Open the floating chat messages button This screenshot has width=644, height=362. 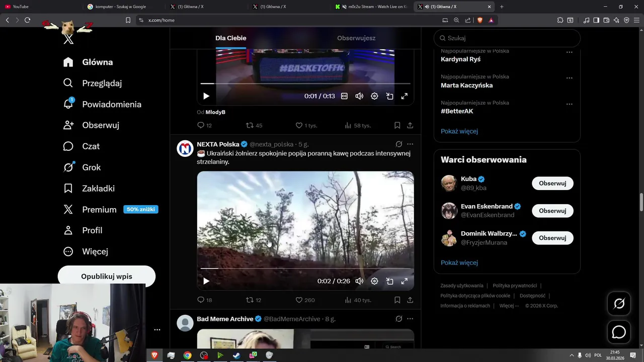click(x=619, y=332)
